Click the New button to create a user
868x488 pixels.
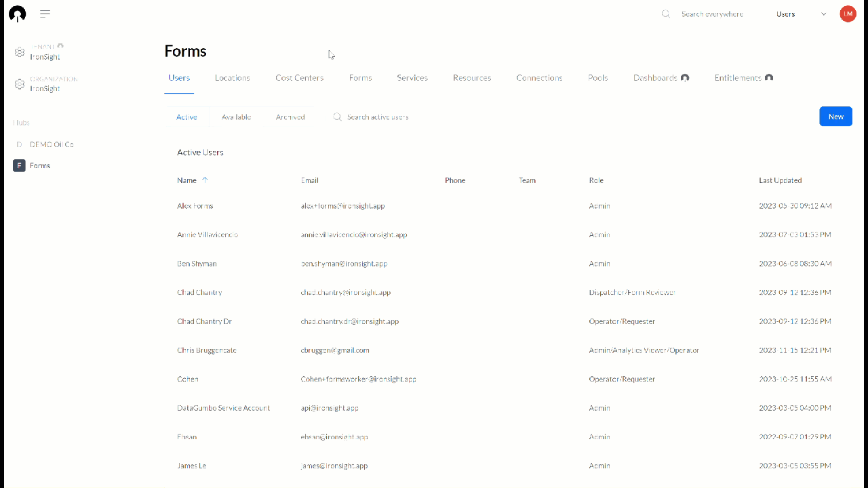tap(835, 116)
